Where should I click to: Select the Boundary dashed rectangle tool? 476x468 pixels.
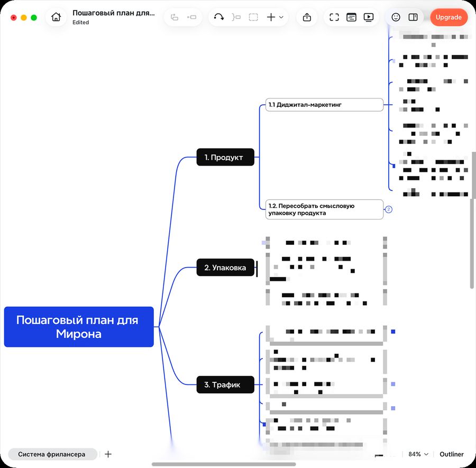click(x=253, y=17)
